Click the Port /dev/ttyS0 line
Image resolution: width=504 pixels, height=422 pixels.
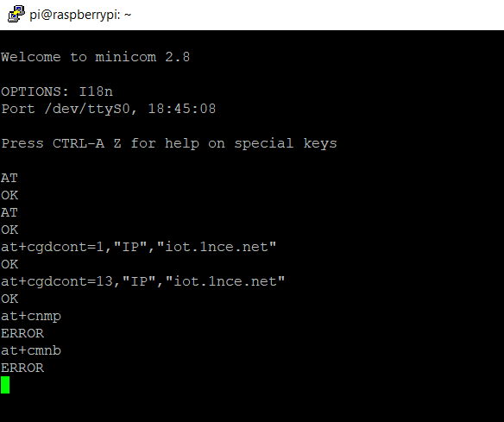pyautogui.click(x=109, y=109)
